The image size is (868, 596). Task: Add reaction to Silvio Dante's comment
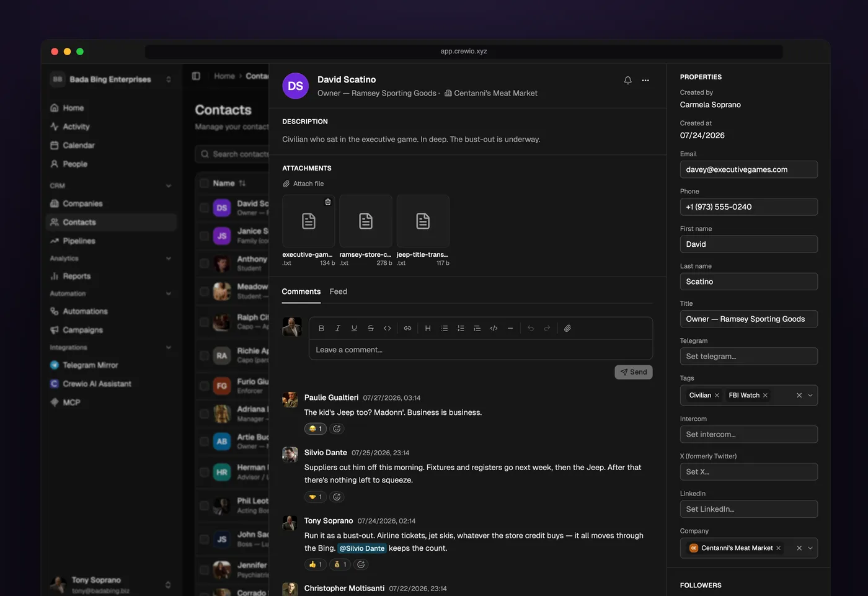tap(337, 497)
